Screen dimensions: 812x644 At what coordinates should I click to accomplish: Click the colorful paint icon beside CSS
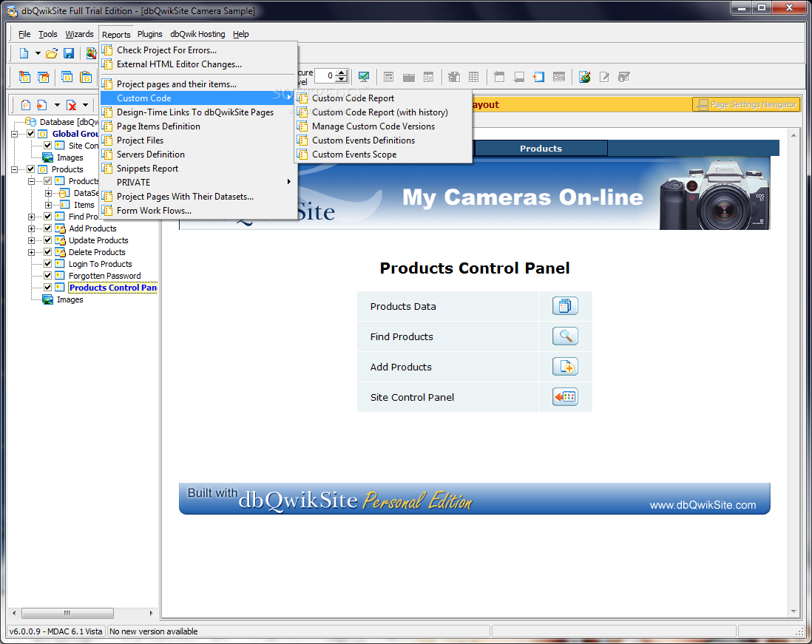(585, 77)
